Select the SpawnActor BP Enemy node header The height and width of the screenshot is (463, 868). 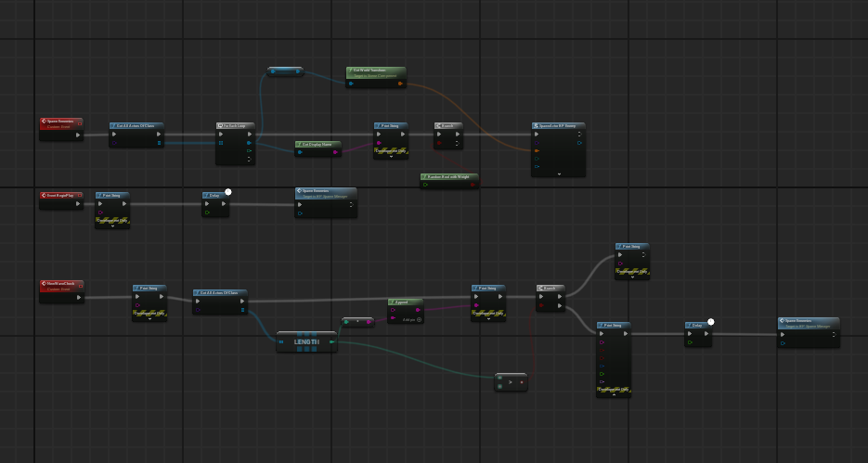click(x=558, y=125)
